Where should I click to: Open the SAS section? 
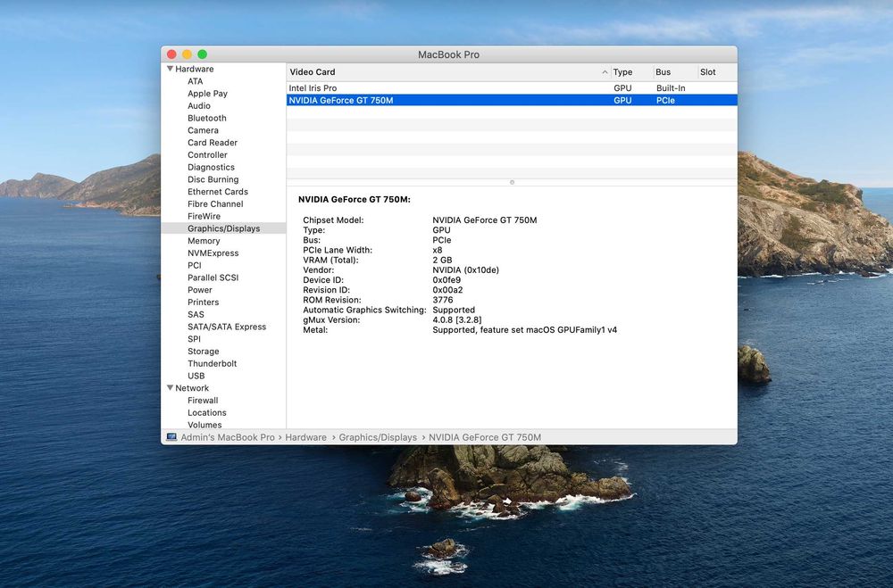pos(196,314)
